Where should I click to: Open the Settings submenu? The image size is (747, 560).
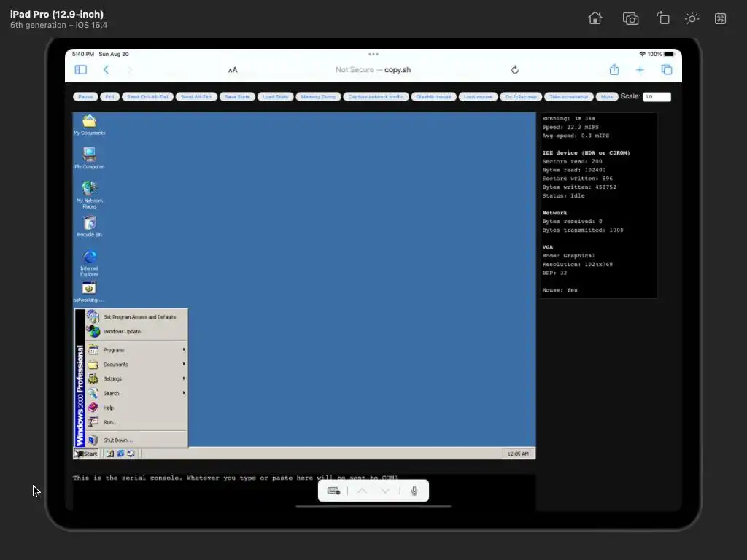coord(136,379)
